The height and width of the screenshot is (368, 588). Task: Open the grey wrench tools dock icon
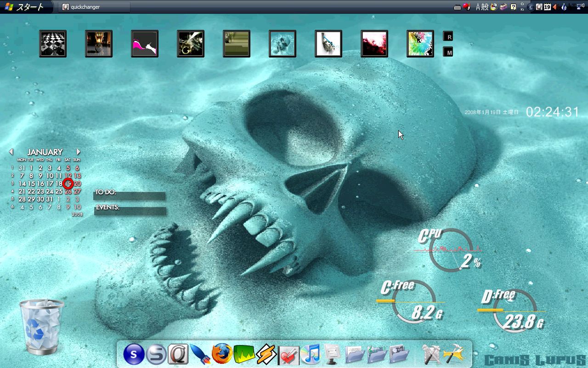click(x=432, y=354)
